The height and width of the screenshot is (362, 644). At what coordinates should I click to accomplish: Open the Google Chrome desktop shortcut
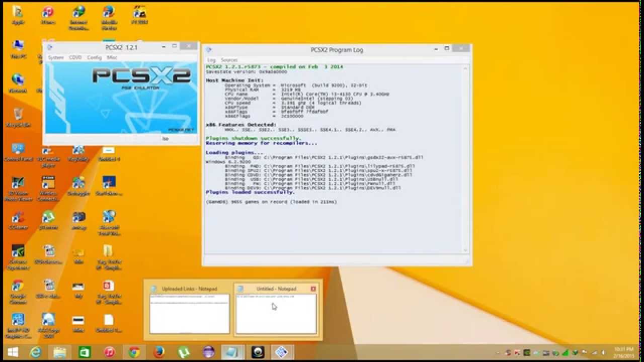(x=18, y=293)
